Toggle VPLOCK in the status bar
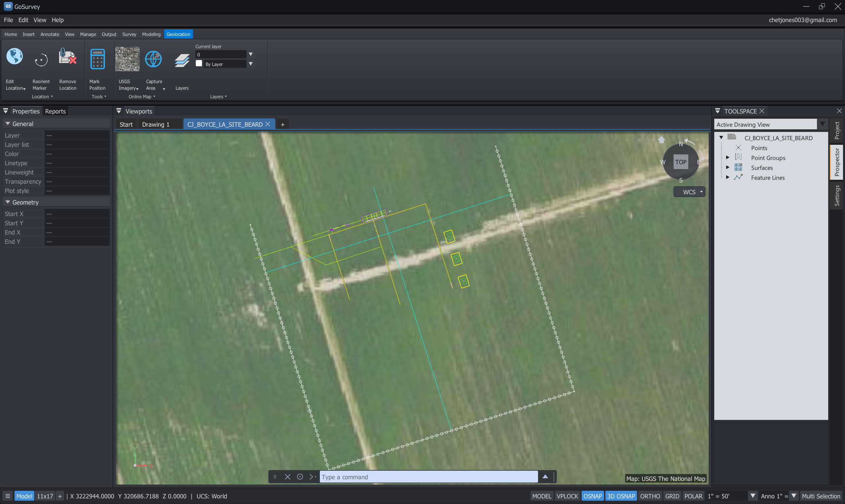 [567, 496]
